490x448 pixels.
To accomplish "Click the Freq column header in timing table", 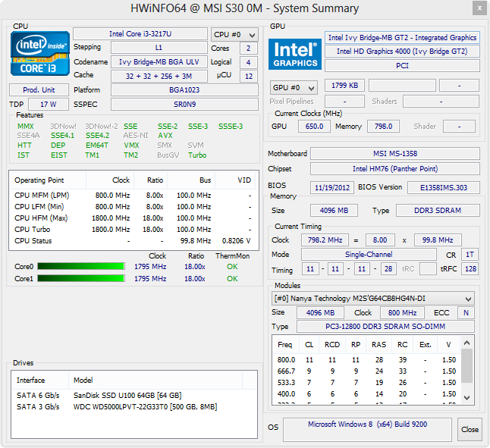I will [285, 345].
